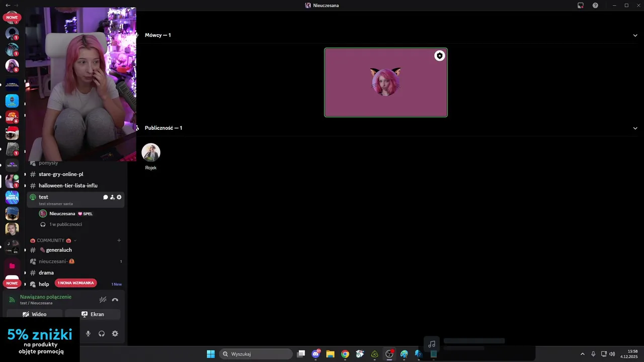Turn on camera with Wideo button

(x=35, y=314)
